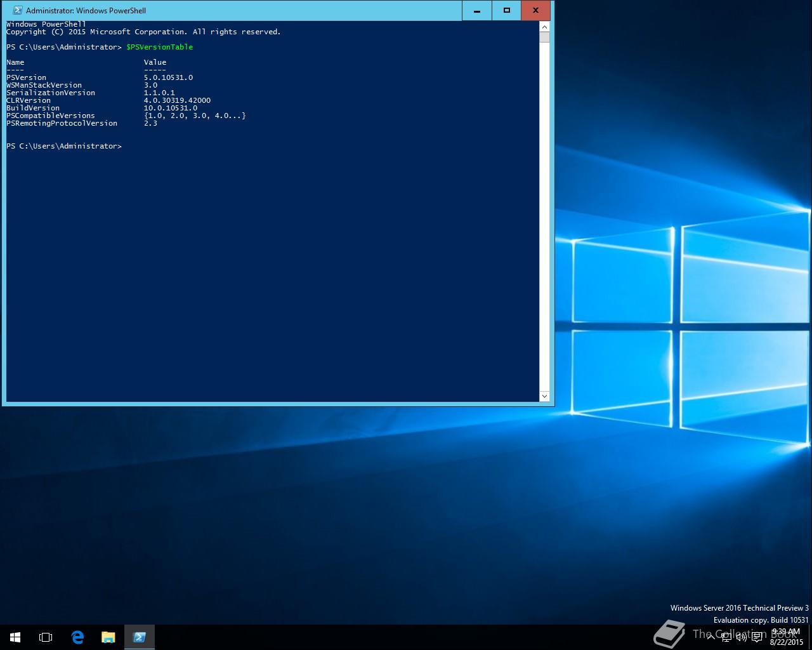Click the value 5.0.10531.0
This screenshot has width=812, height=650.
168,77
